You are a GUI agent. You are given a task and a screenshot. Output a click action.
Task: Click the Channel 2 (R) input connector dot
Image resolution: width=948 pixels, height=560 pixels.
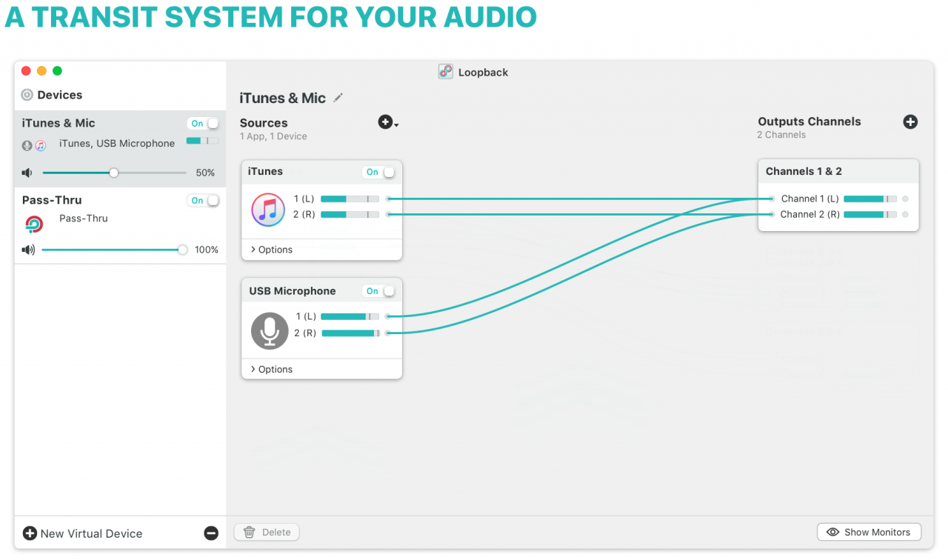772,214
